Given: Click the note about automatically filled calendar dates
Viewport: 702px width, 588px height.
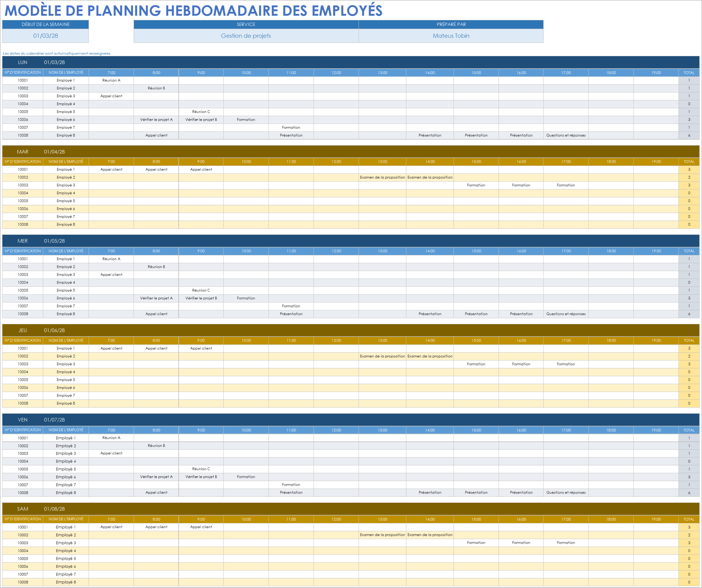Looking at the screenshot, I should [57, 53].
